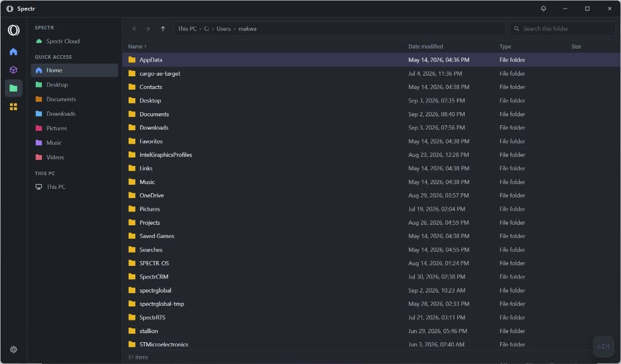Click the makwa breadcrumb segment

247,29
